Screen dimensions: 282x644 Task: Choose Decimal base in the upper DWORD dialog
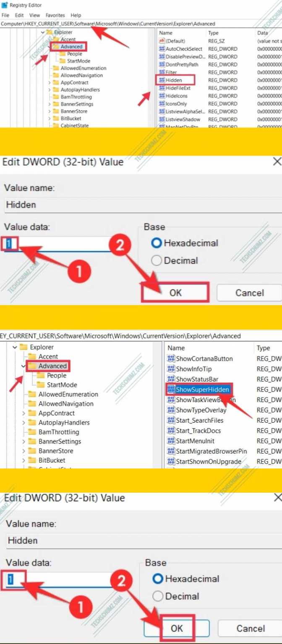(157, 261)
